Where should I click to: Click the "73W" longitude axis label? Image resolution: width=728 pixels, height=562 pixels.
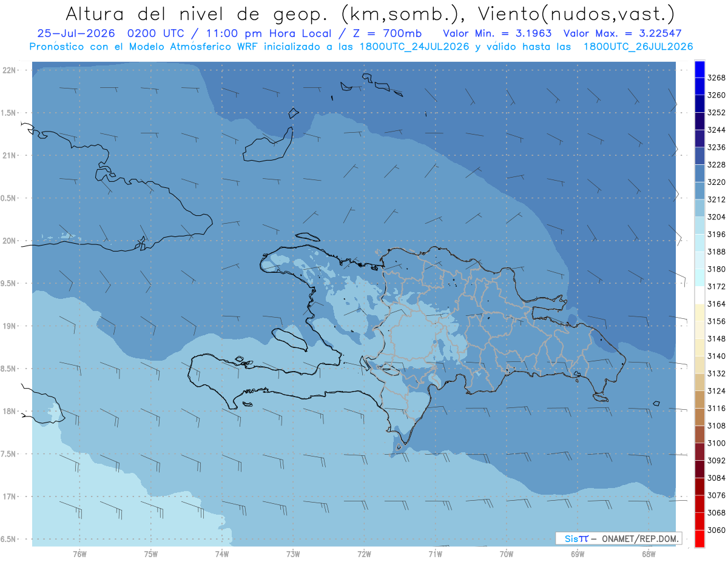[293, 554]
